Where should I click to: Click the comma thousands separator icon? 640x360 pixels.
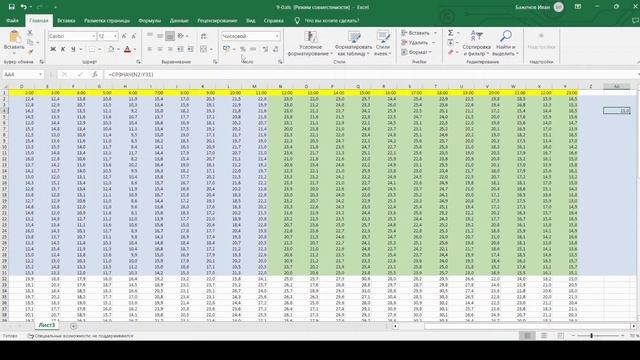[253, 49]
